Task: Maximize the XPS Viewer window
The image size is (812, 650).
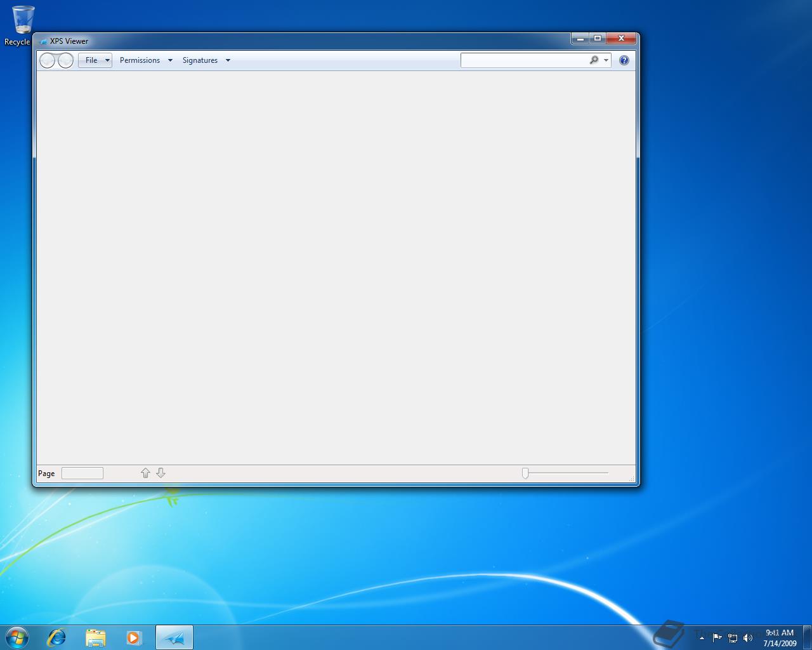Action: pos(597,39)
